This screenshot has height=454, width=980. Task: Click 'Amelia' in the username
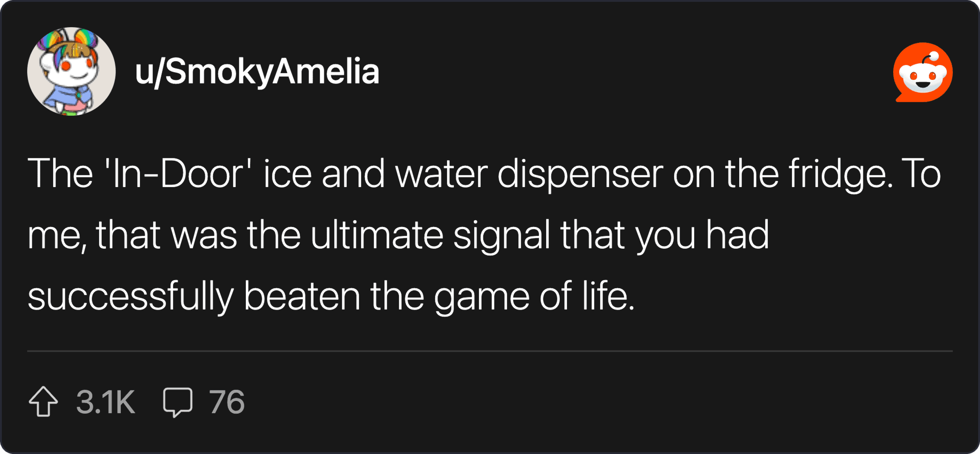(x=326, y=71)
